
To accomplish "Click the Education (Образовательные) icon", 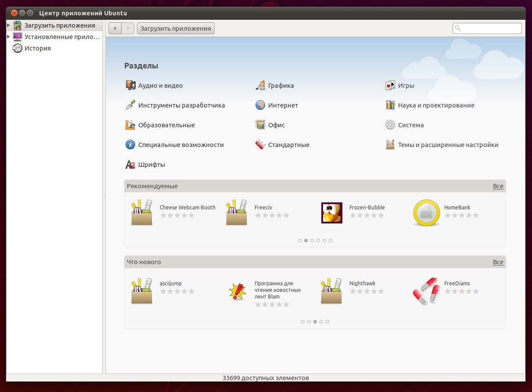I will click(x=130, y=125).
